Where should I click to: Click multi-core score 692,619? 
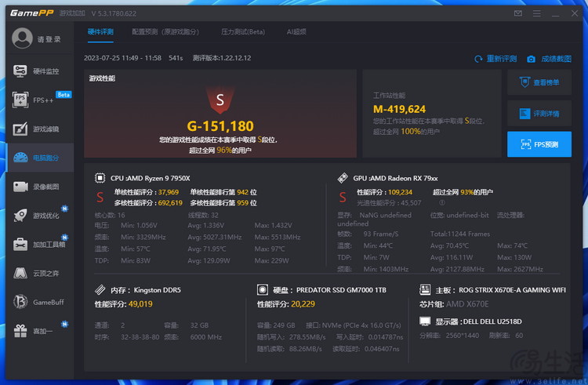click(x=170, y=203)
